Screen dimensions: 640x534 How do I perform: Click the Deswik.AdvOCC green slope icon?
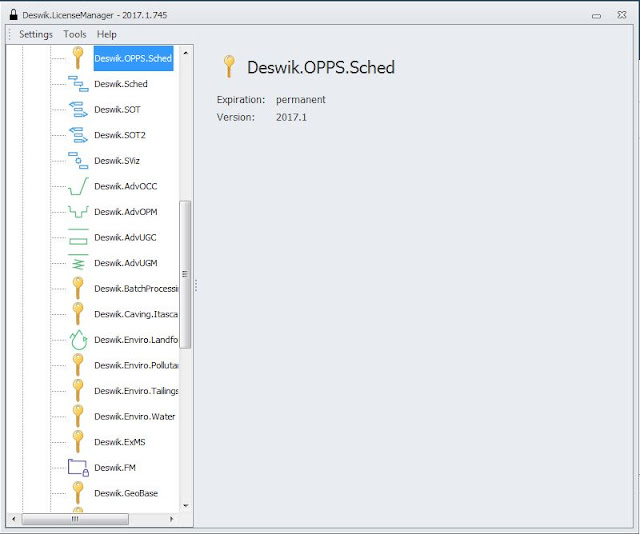pos(78,186)
